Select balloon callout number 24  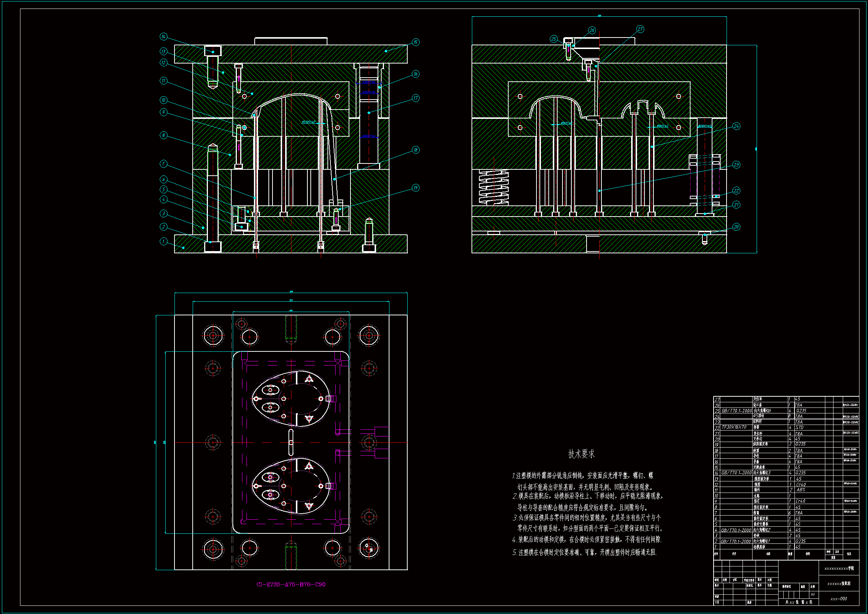[736, 126]
